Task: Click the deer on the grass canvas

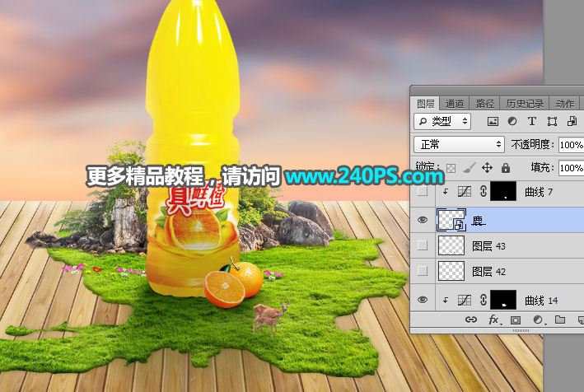Action: point(269,318)
